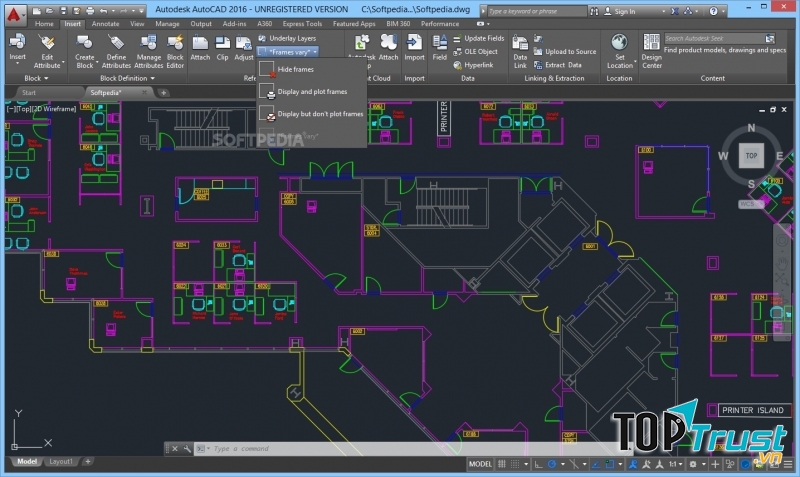Click the Extract Data button
Screen dimensions: 800x477
click(x=558, y=65)
